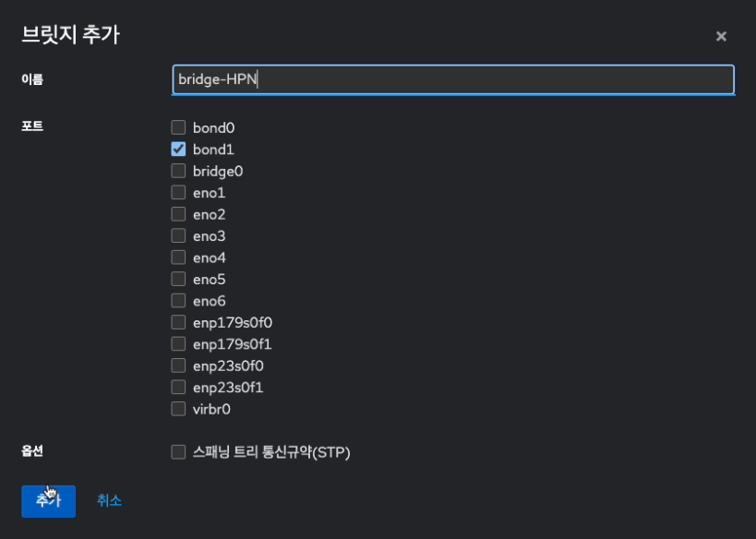Check the eno6 port

[179, 301]
